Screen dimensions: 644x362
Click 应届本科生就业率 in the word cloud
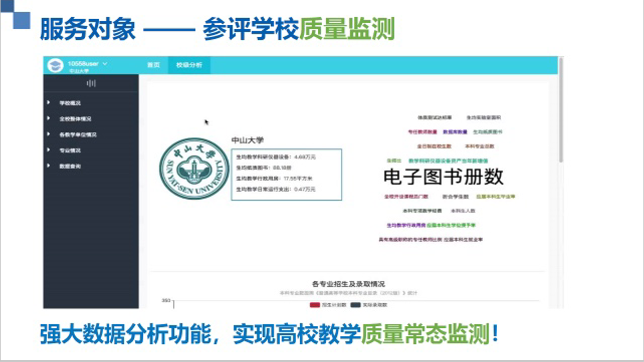pos(463,240)
